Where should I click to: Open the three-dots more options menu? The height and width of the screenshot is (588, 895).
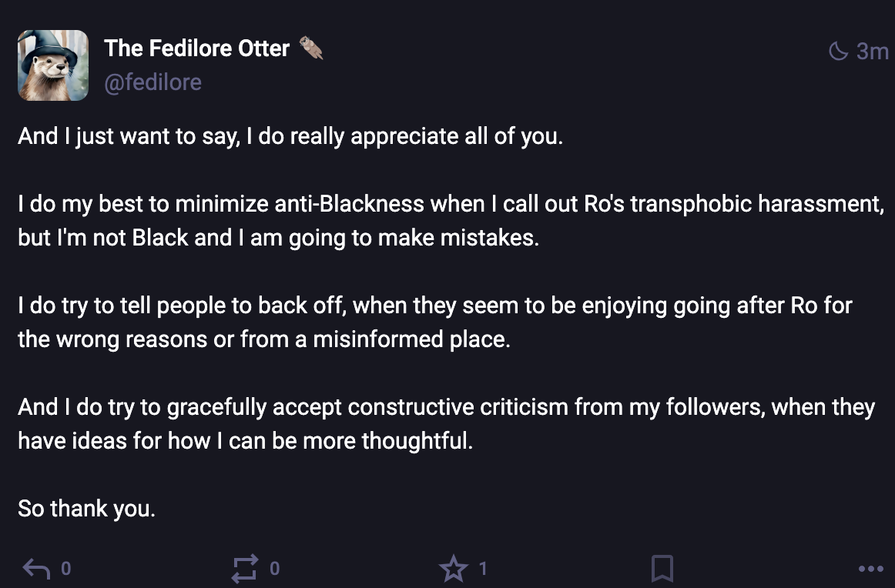pyautogui.click(x=870, y=569)
